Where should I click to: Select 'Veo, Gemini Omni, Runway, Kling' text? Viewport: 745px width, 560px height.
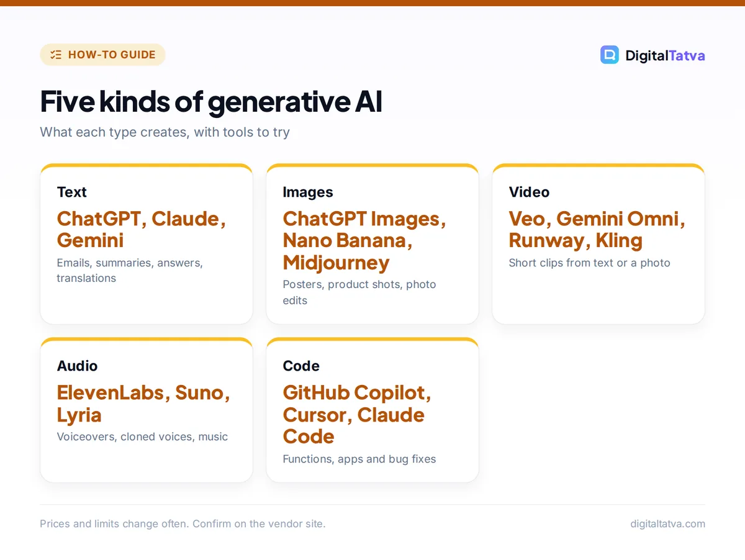pos(597,229)
